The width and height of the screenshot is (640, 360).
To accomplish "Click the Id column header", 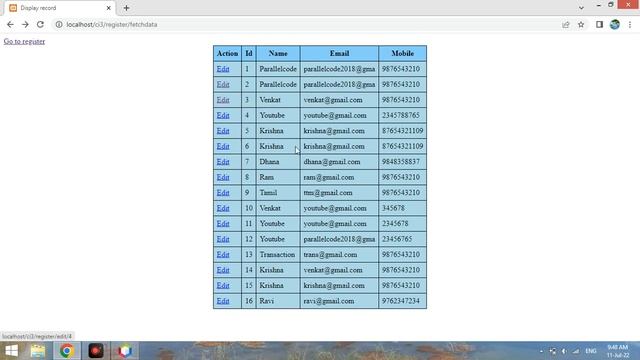I will point(249,53).
